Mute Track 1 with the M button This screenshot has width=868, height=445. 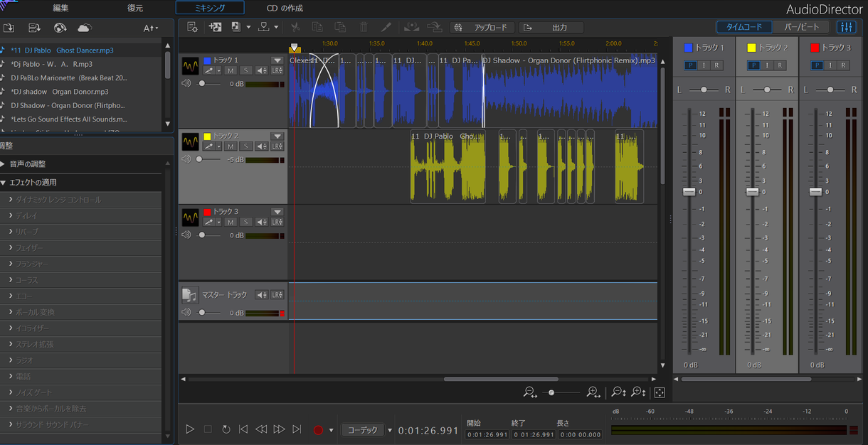231,70
